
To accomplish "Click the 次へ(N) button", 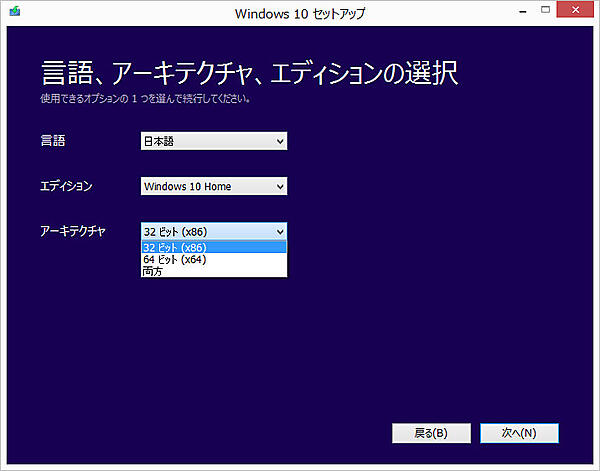I will 519,433.
